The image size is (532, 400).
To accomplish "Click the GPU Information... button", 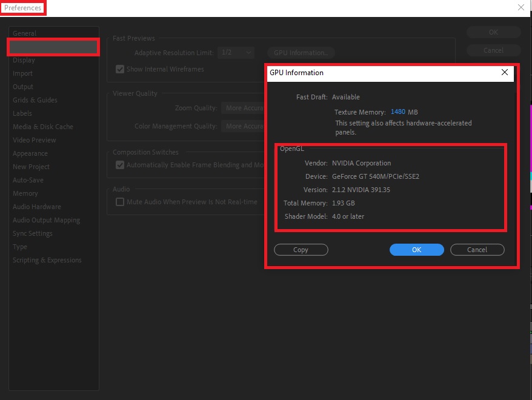I will tap(301, 53).
